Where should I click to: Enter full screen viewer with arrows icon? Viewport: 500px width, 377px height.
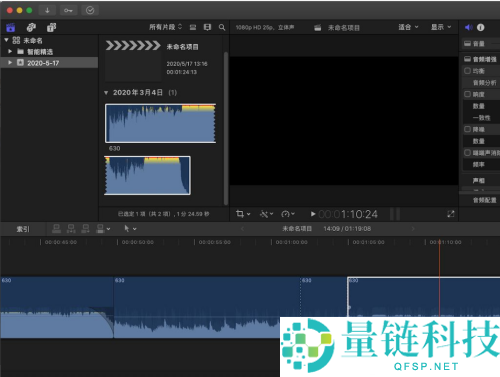(x=451, y=214)
